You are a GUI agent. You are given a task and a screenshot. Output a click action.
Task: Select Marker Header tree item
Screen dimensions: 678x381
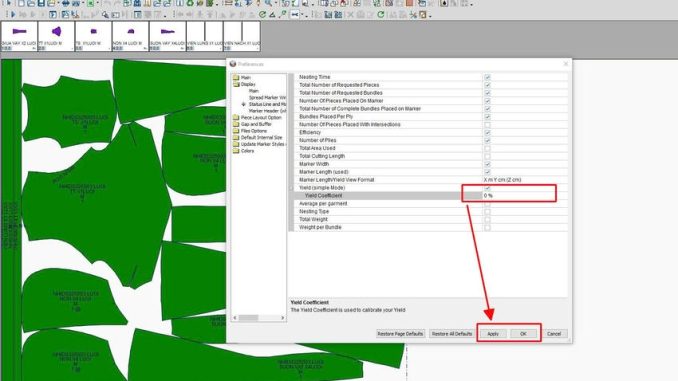(x=267, y=111)
